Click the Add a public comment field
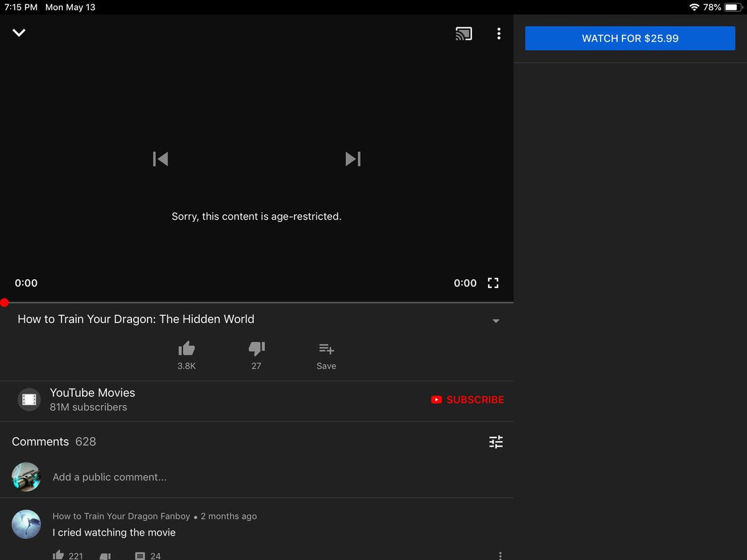This screenshot has height=560, width=747. (110, 477)
